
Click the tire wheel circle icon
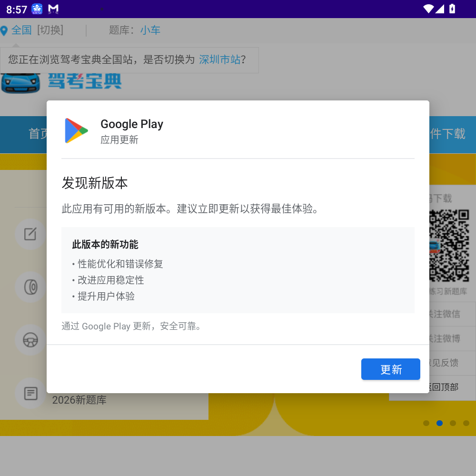(30, 287)
